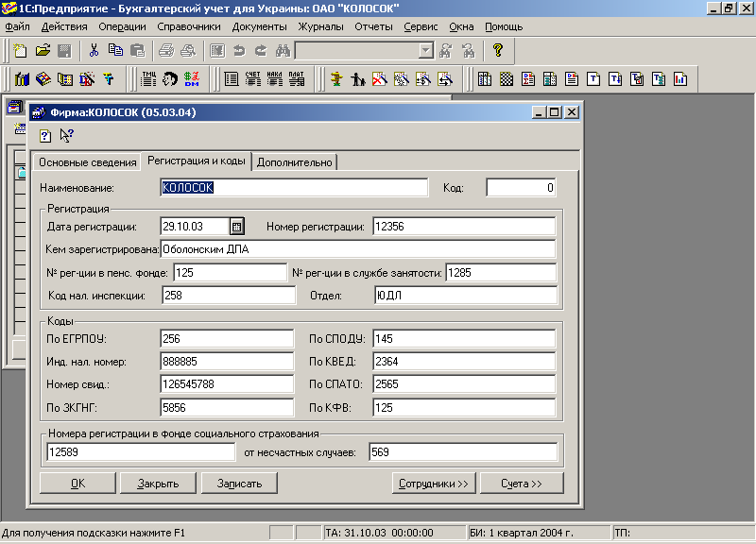
Task: Click the Наименование field with КОЛОСОК
Action: (x=294, y=187)
